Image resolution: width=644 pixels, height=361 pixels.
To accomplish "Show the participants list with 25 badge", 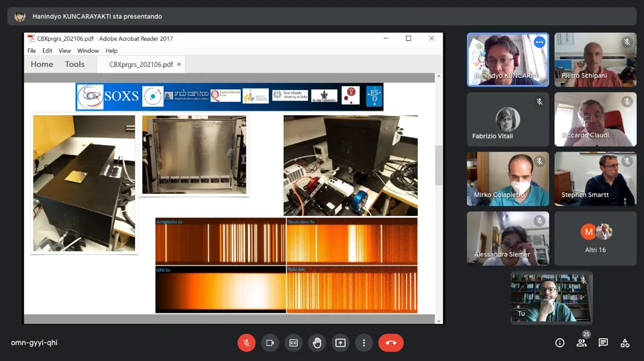I will pos(581,343).
